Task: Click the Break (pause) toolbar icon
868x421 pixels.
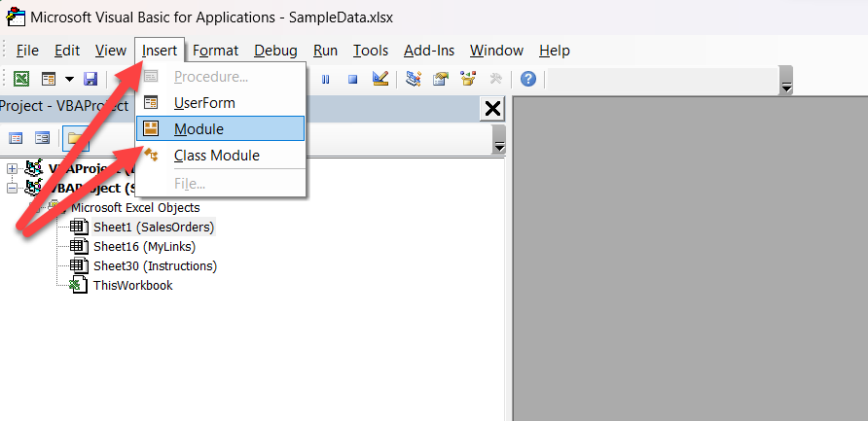Action: coord(327,79)
